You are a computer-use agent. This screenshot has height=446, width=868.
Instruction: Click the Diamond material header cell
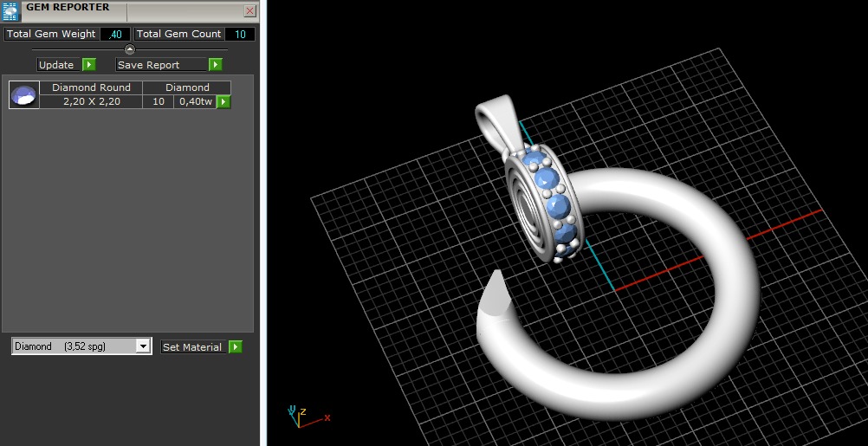187,87
